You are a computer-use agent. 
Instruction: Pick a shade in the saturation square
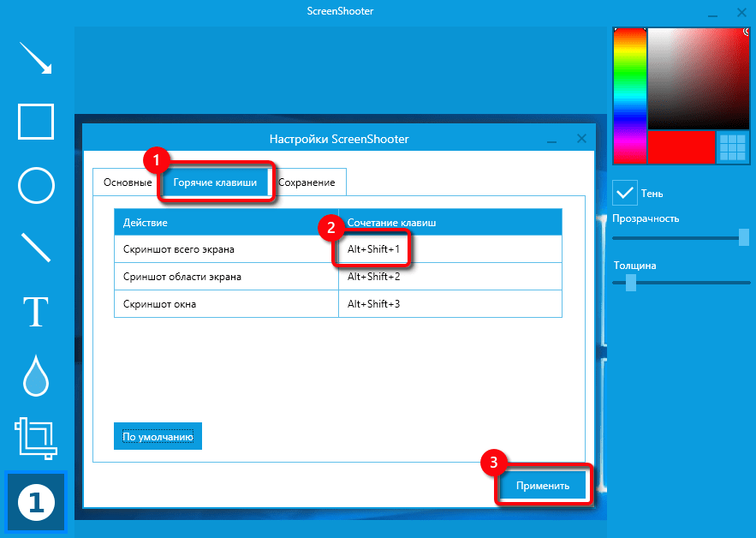698,78
